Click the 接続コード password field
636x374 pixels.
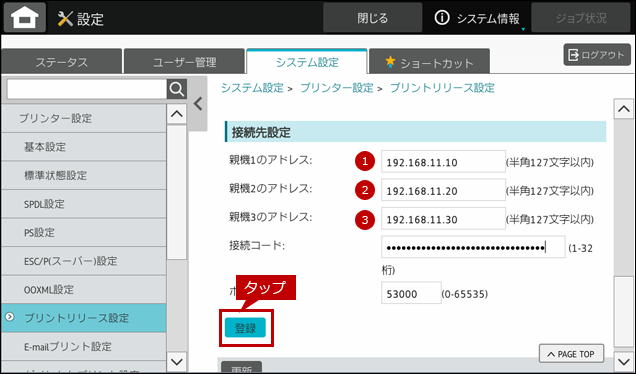(x=473, y=247)
